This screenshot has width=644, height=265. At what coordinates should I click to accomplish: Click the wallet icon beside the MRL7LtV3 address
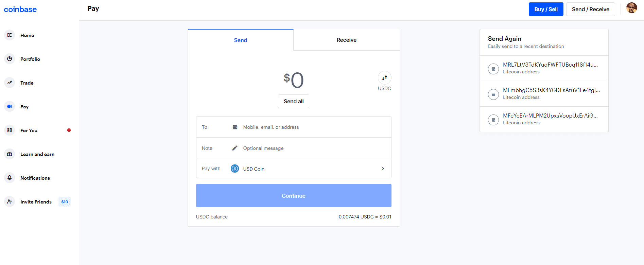click(493, 69)
